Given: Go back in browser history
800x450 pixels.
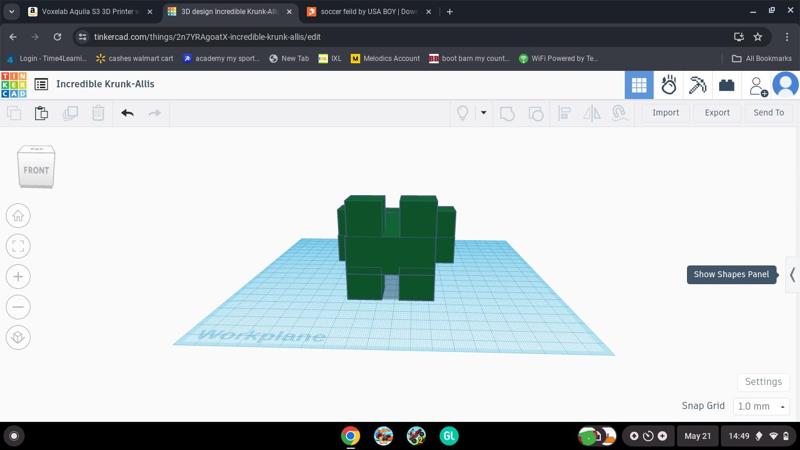Looking at the screenshot, I should (13, 37).
